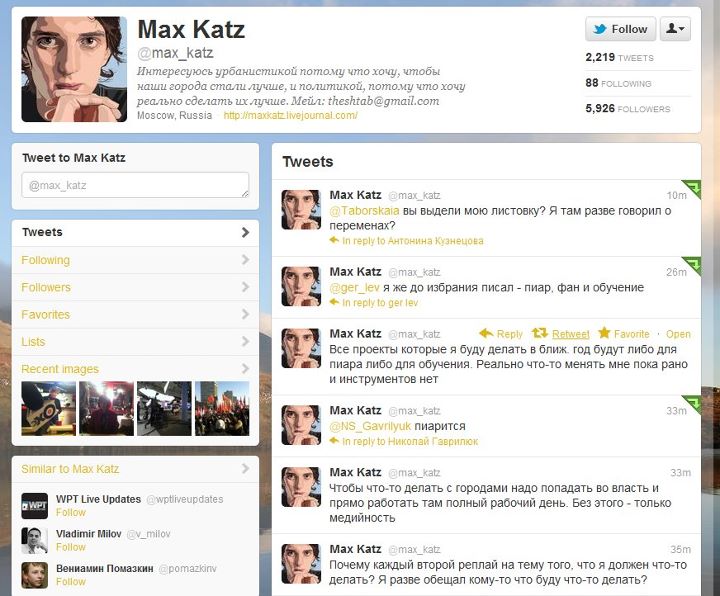Viewport: 720px width, 596px height.
Task: Follow Vladimir Milov from suggestions
Action: coord(71,547)
